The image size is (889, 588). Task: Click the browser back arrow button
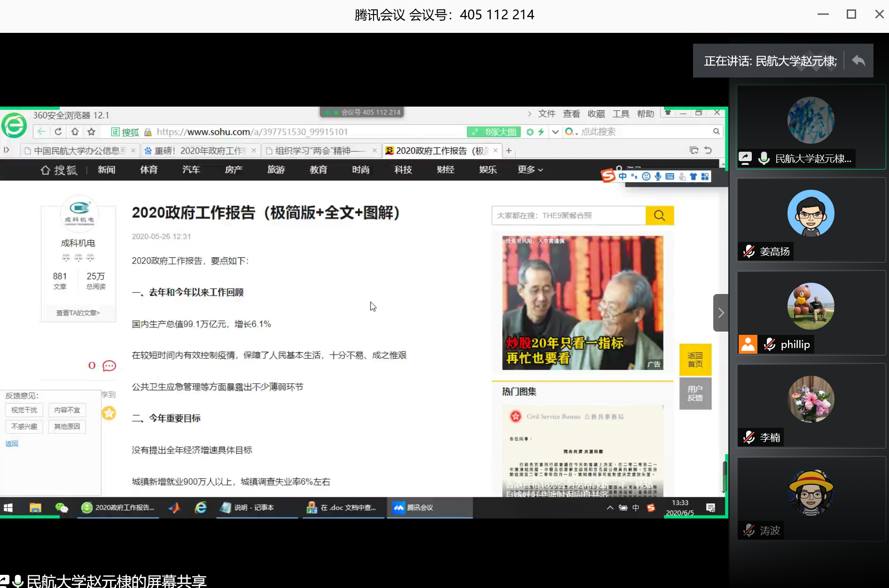[x=42, y=132]
